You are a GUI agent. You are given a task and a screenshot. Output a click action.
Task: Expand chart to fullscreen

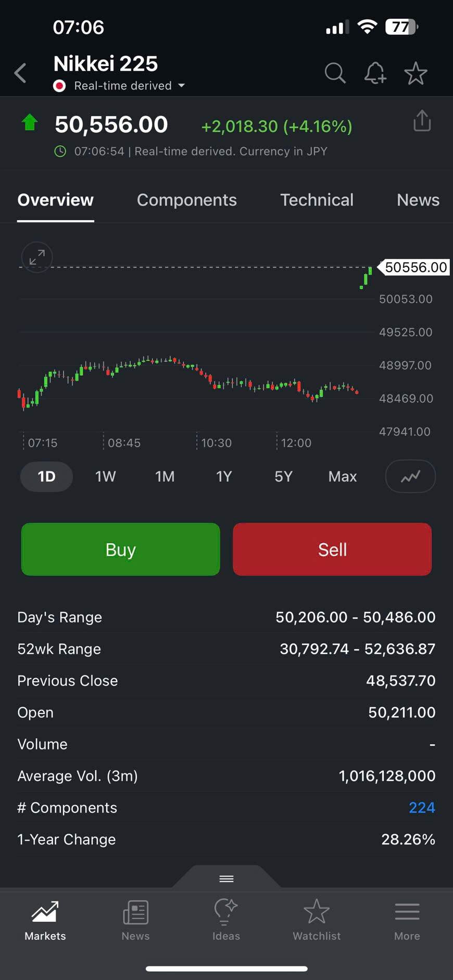point(36,257)
